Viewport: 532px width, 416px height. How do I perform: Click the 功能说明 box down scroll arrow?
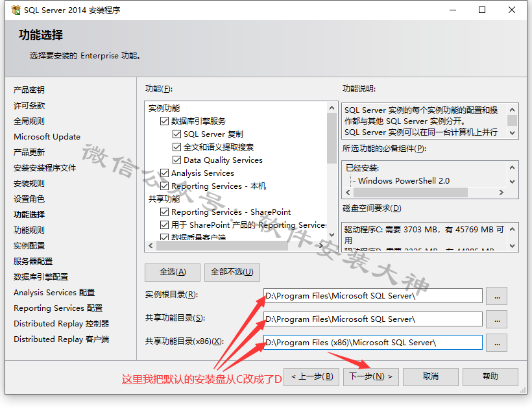513,132
